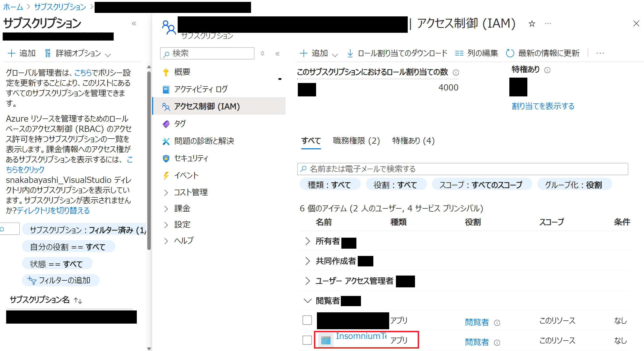Click the favorite star icon beside IAM title
The width and height of the screenshot is (644, 351).
(532, 24)
